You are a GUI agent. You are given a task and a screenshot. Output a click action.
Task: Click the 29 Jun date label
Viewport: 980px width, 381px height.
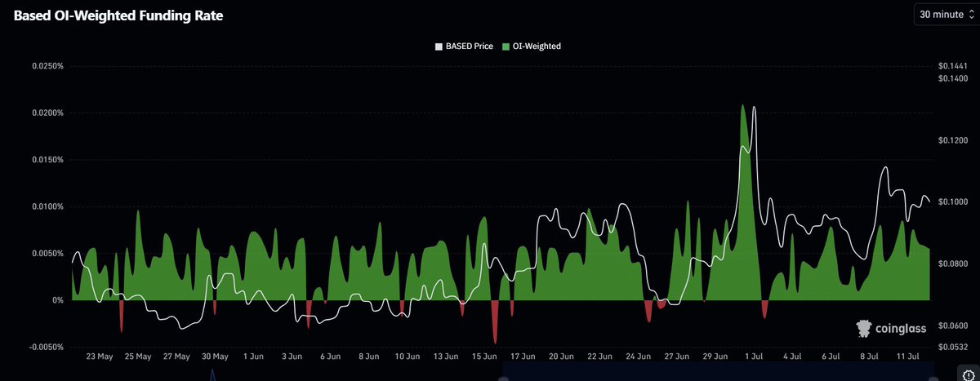[x=715, y=357]
